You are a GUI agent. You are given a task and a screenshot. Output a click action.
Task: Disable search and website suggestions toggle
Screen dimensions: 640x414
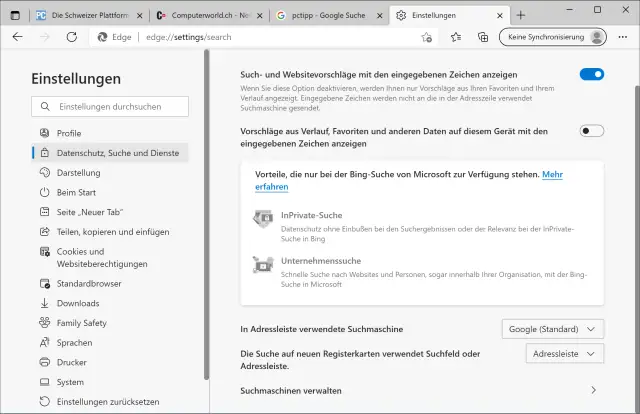[x=591, y=74]
